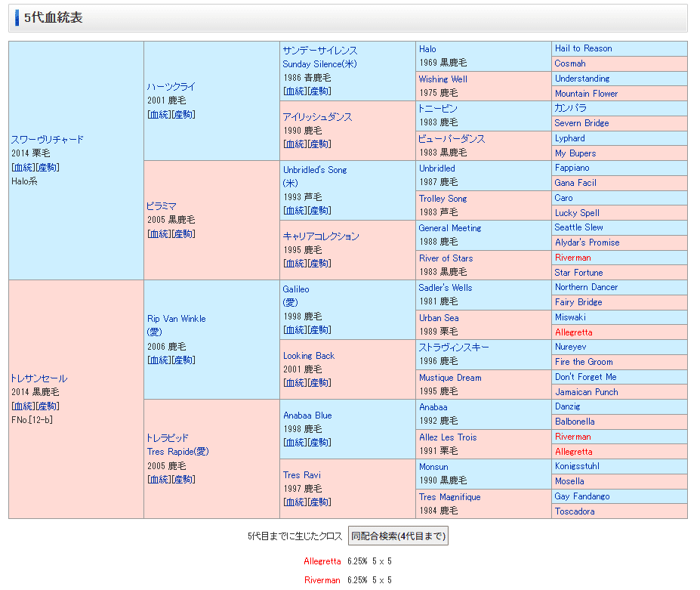Open the スワーヴリチャード horse link
The width and height of the screenshot is (700, 590).
[x=48, y=139]
